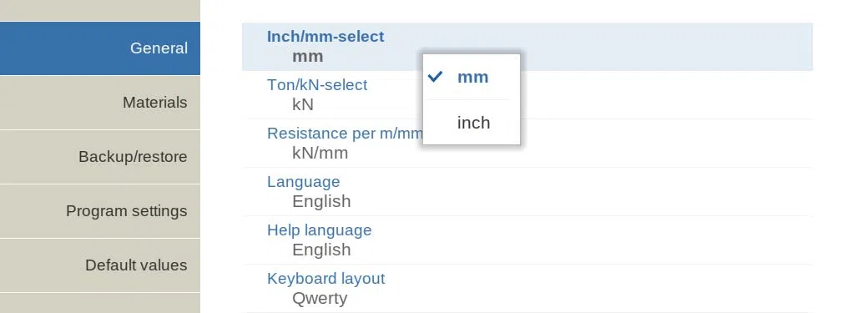The height and width of the screenshot is (313, 868).
Task: Choose the mm option in popup
Action: pos(472,77)
